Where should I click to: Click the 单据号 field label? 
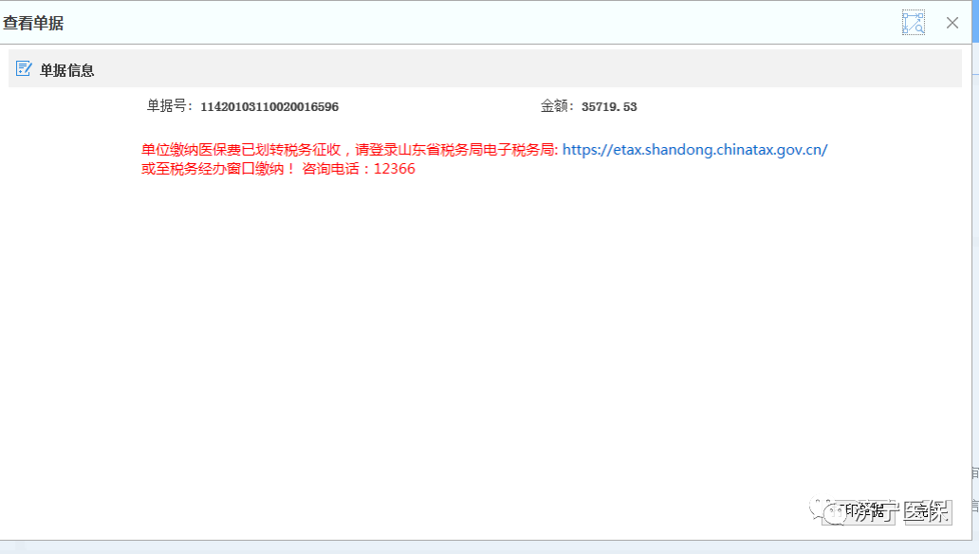click(170, 106)
